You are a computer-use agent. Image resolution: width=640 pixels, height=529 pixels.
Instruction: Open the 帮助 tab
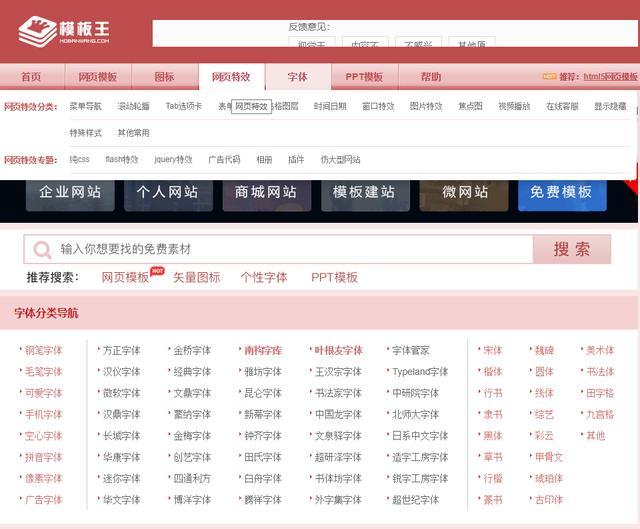point(431,77)
